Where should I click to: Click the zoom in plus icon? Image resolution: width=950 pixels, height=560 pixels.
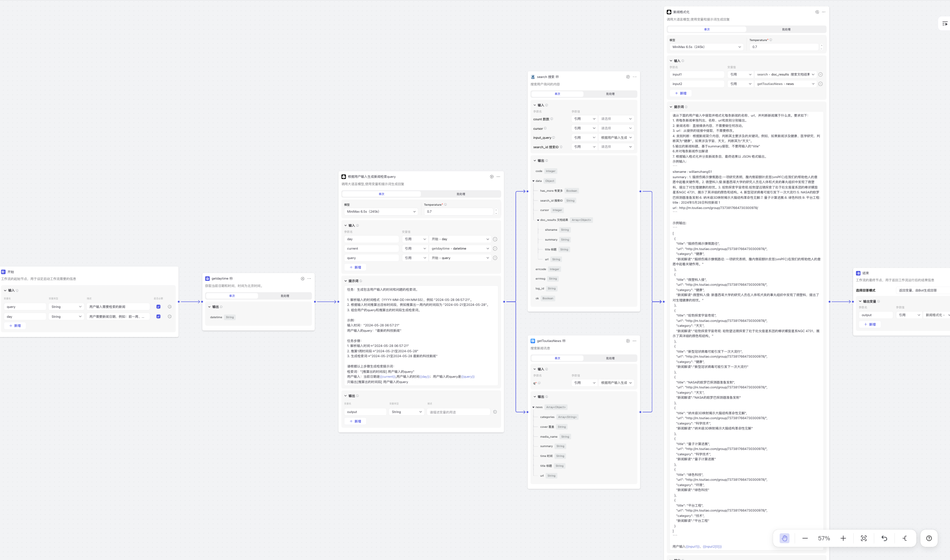pyautogui.click(x=843, y=538)
